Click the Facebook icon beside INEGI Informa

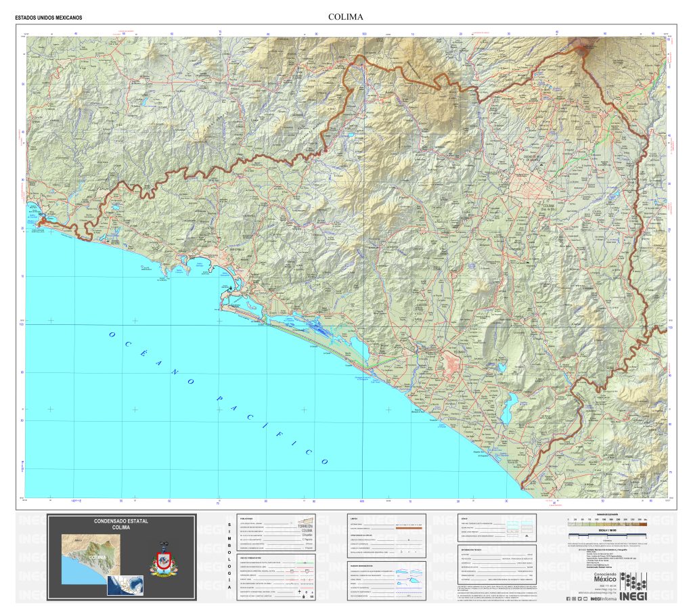tap(568, 599)
